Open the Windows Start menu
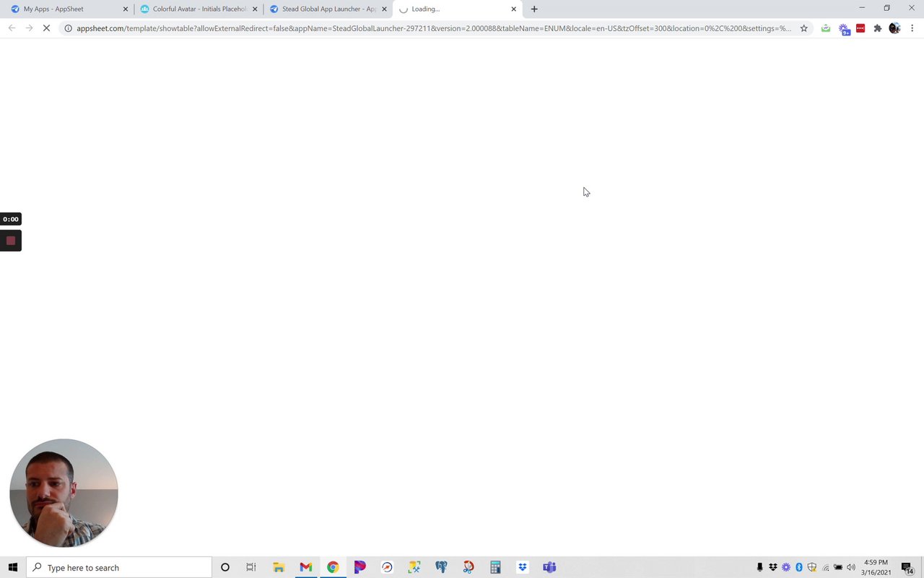The width and height of the screenshot is (924, 578). [12, 567]
